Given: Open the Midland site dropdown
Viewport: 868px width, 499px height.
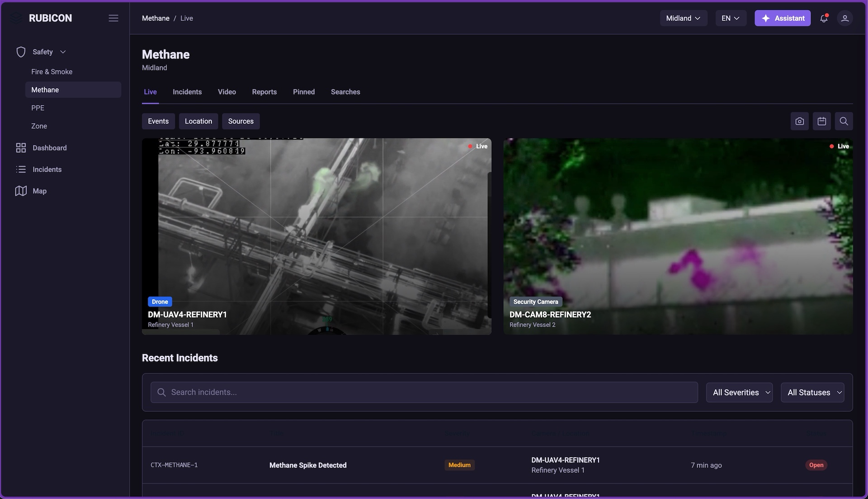Looking at the screenshot, I should 684,18.
